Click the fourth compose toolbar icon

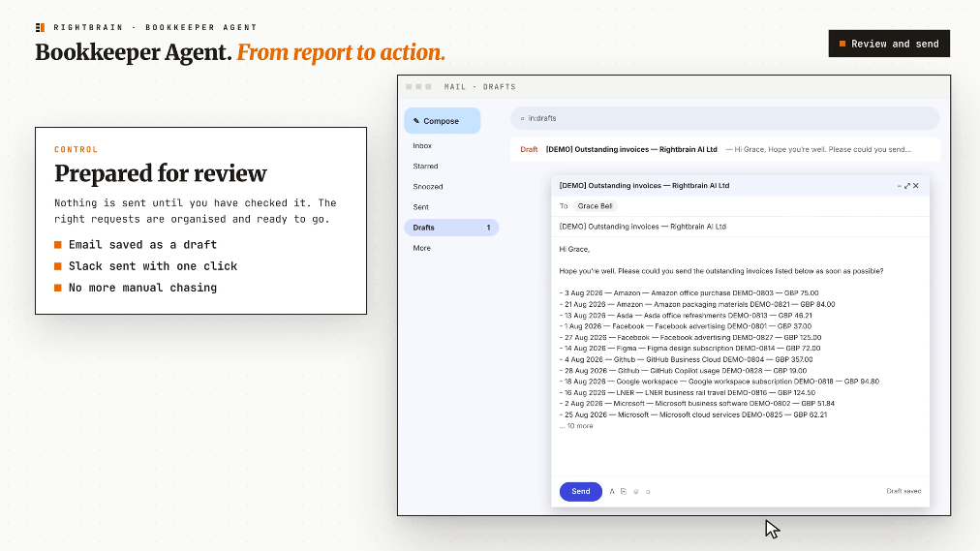[648, 492]
